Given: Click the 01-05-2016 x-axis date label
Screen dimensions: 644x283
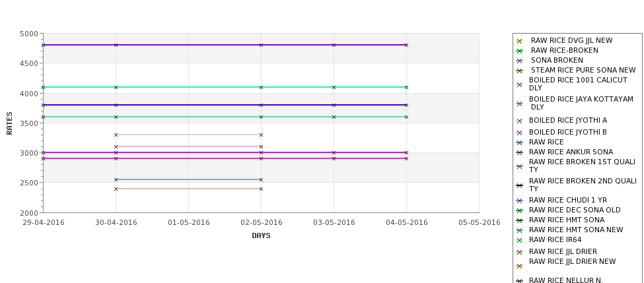Looking at the screenshot, I should (189, 223).
